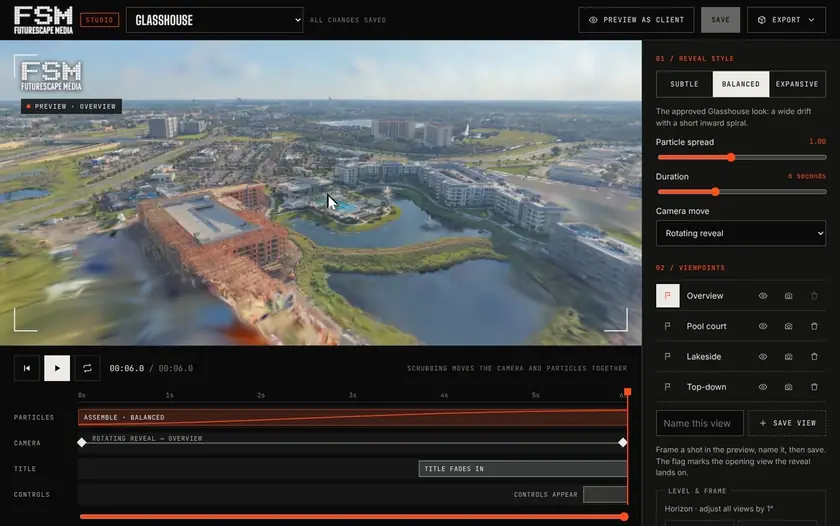Click the Studio badge
Viewport: 840px width, 526px height.
tap(99, 20)
